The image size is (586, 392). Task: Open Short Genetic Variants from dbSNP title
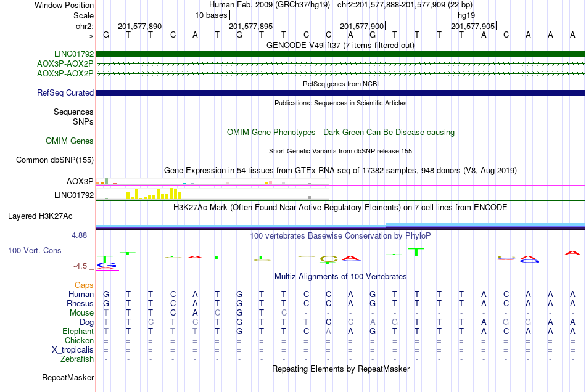[340, 151]
